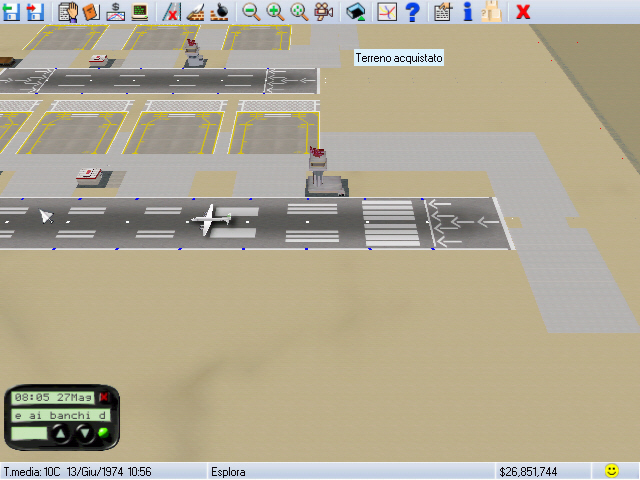Click the building with green arrow icon
The width and height of the screenshot is (640, 480).
tap(356, 11)
